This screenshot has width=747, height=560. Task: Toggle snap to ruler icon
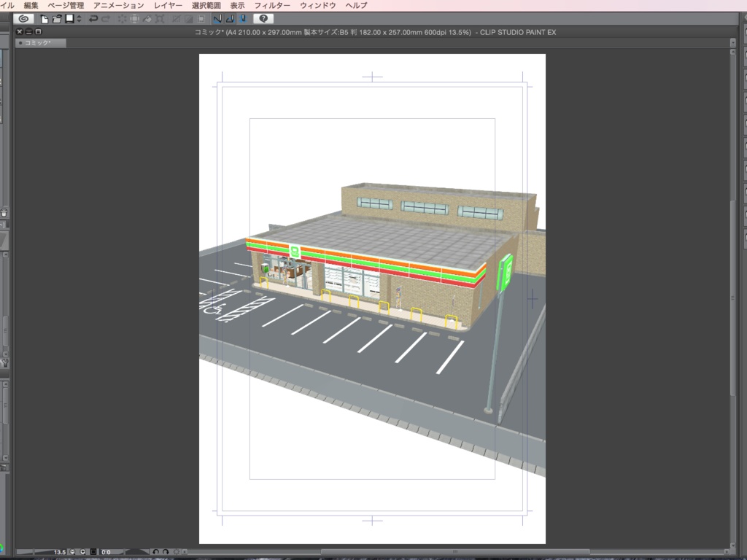pyautogui.click(x=217, y=18)
